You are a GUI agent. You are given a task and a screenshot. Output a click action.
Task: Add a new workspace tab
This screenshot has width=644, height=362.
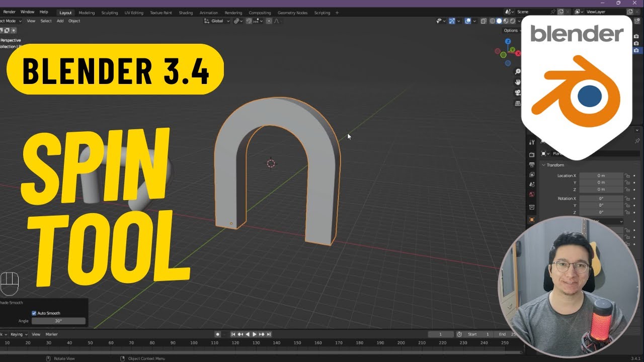[x=337, y=13]
